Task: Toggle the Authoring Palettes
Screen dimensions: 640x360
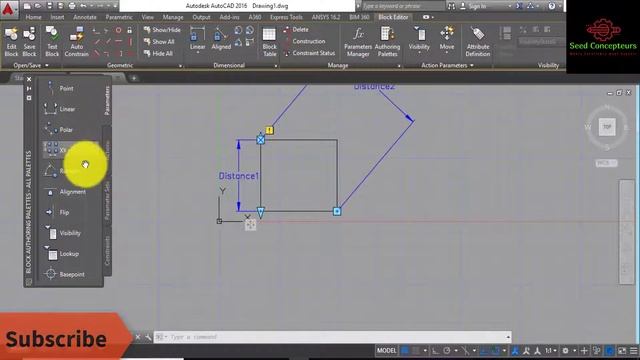Action: pos(387,42)
